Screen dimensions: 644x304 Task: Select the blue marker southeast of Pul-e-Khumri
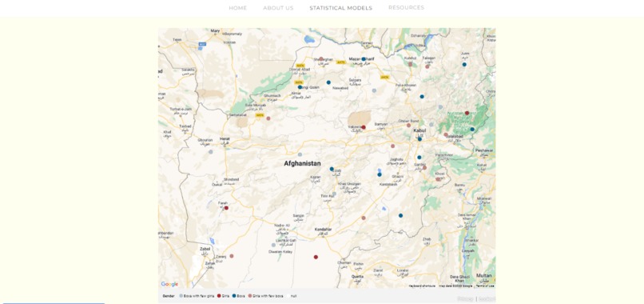tap(422, 97)
